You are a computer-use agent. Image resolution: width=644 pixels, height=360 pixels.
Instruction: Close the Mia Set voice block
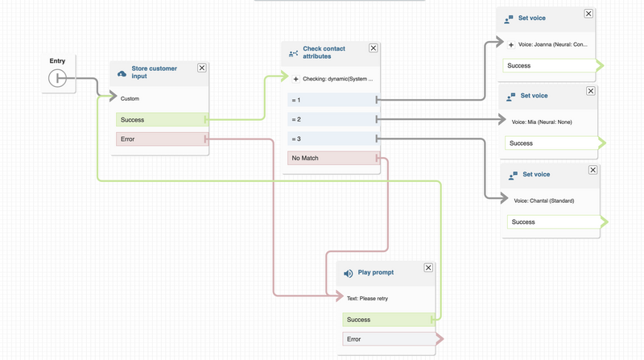591,91
